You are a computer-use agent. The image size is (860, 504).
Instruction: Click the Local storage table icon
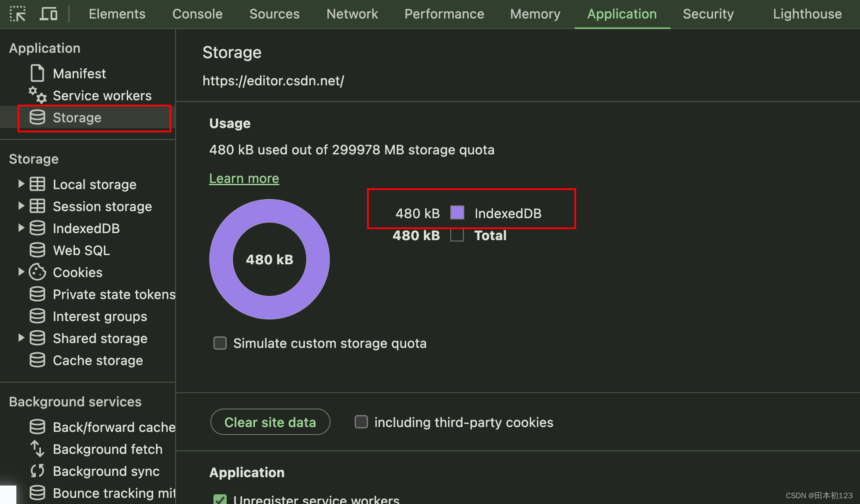pyautogui.click(x=37, y=184)
